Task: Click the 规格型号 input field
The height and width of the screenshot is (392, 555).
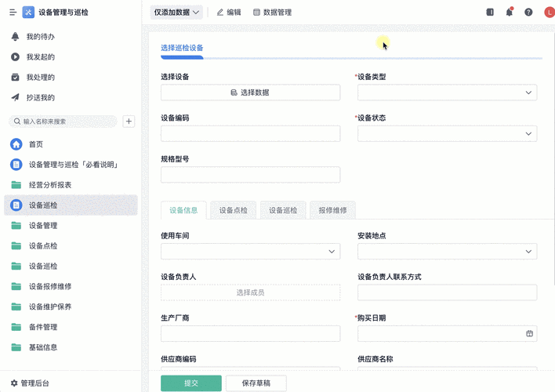Action: coord(251,175)
